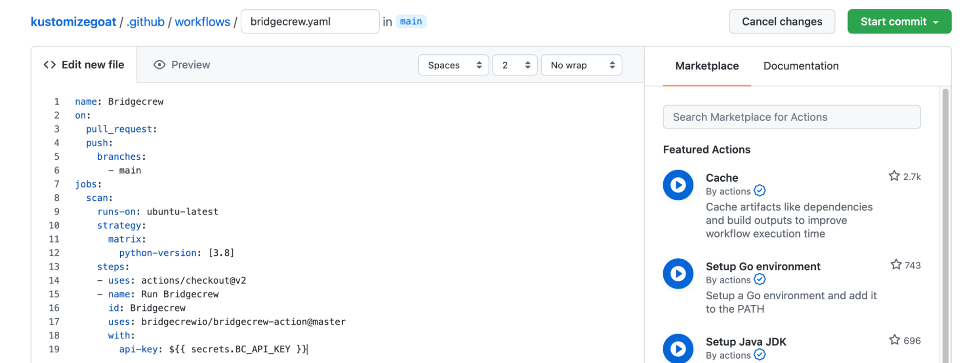Click line 1 'name: Bridgecrew'
The image size is (980, 363).
119,101
